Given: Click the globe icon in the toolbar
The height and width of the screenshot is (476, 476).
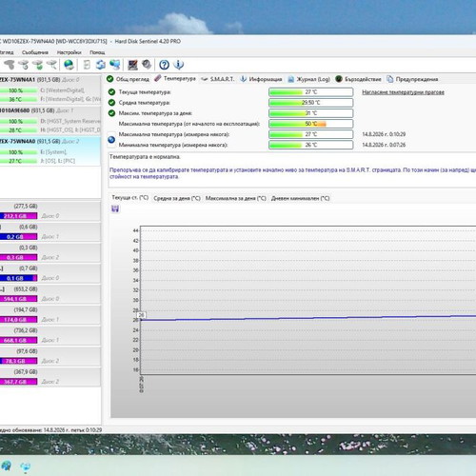Looking at the screenshot, I should click(69, 65).
